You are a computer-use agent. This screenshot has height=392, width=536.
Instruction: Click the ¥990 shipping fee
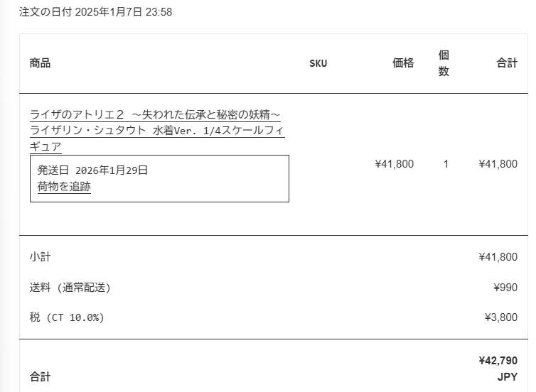pos(505,287)
